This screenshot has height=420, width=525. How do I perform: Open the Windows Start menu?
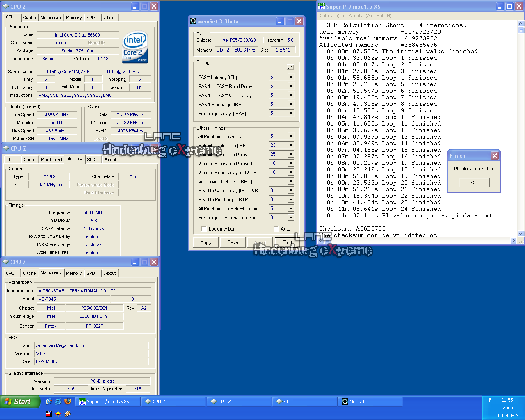click(x=20, y=402)
